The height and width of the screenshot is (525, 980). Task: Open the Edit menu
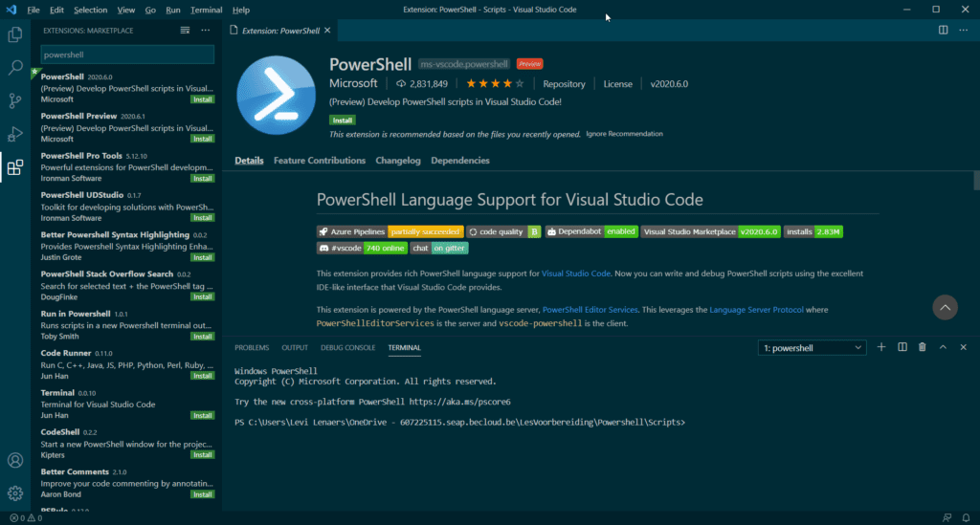tap(56, 10)
